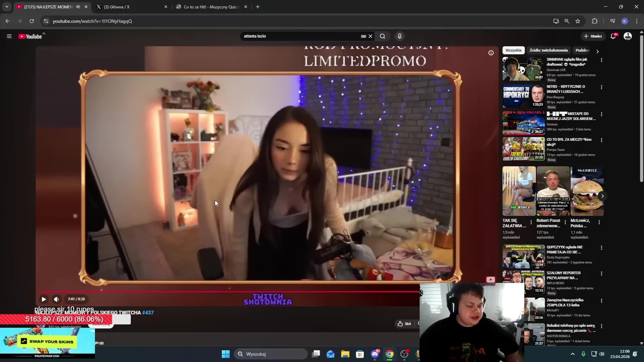
Task: Mute the YouTube tab via speaker icon
Action: click(77, 7)
